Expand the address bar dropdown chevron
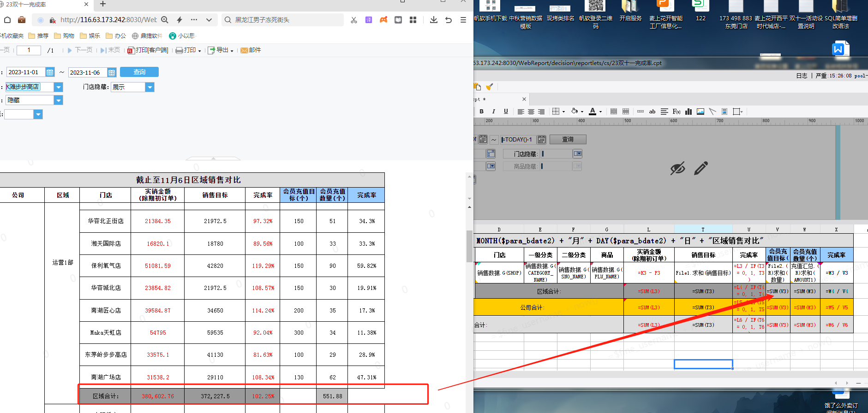 (209, 20)
